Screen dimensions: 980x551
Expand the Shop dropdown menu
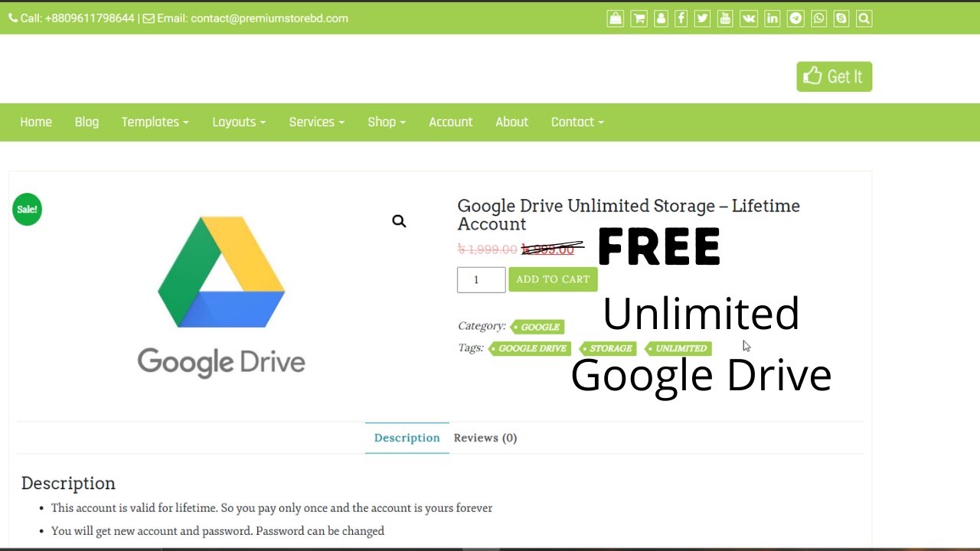click(387, 122)
